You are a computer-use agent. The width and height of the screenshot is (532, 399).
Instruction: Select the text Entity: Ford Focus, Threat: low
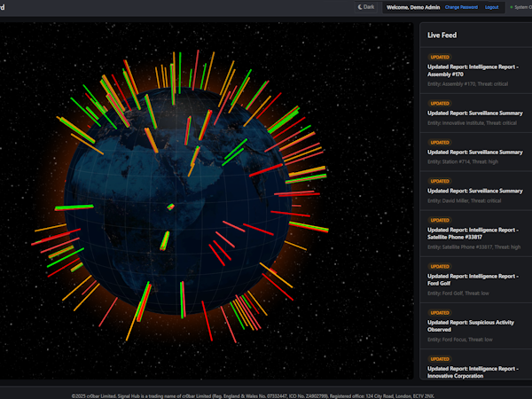pyautogui.click(x=459, y=340)
